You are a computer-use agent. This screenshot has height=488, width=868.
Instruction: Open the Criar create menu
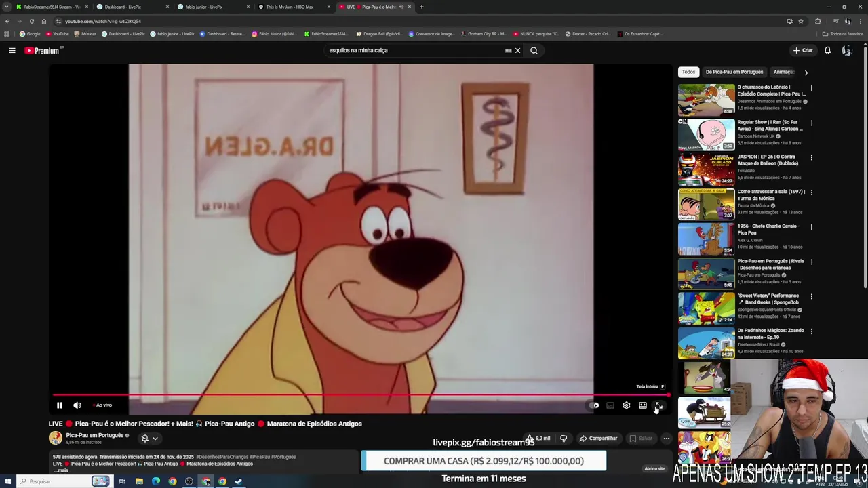click(803, 50)
